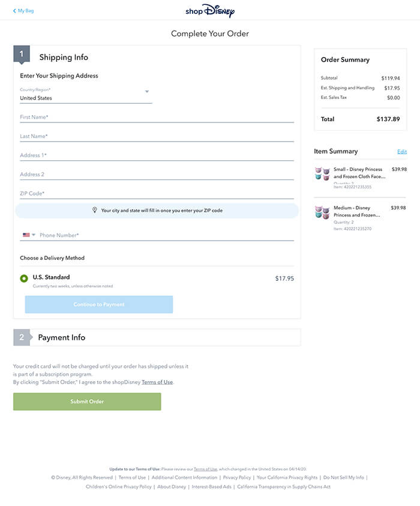Click the Medium face mask product thumbnail

(322, 212)
